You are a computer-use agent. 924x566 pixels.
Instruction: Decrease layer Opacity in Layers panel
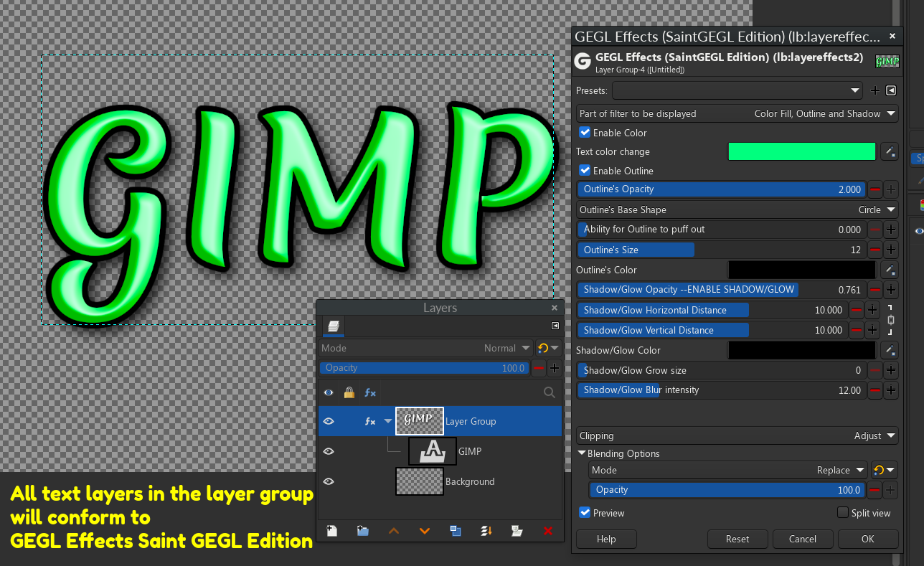[539, 368]
